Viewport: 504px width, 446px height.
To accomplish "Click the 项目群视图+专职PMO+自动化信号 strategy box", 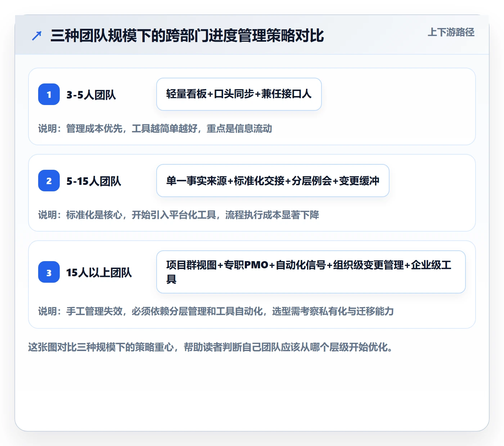I will click(x=311, y=272).
